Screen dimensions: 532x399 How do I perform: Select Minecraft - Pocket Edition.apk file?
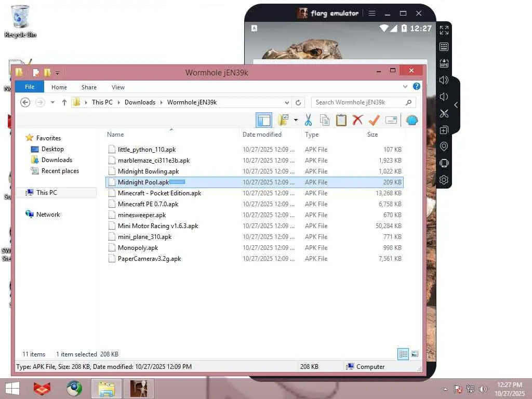[255, 193]
